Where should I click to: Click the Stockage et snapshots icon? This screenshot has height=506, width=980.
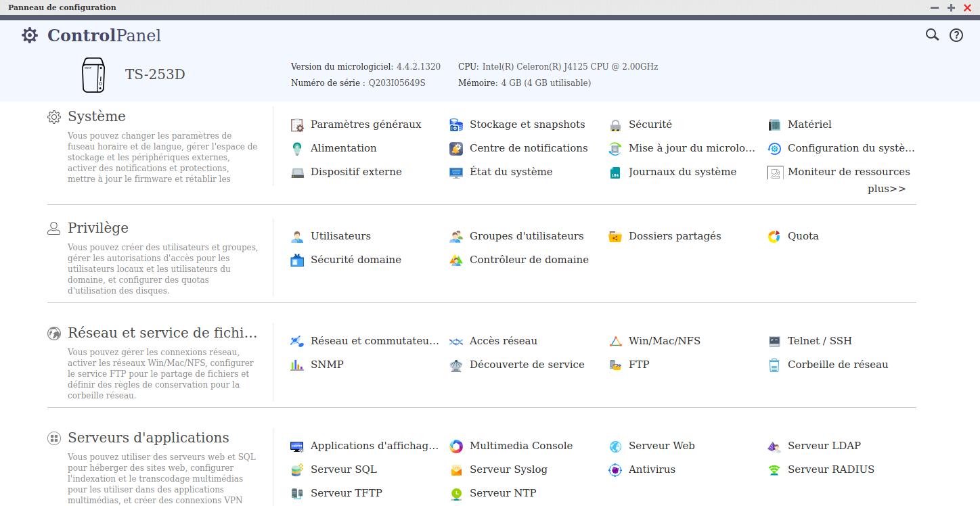tap(456, 125)
